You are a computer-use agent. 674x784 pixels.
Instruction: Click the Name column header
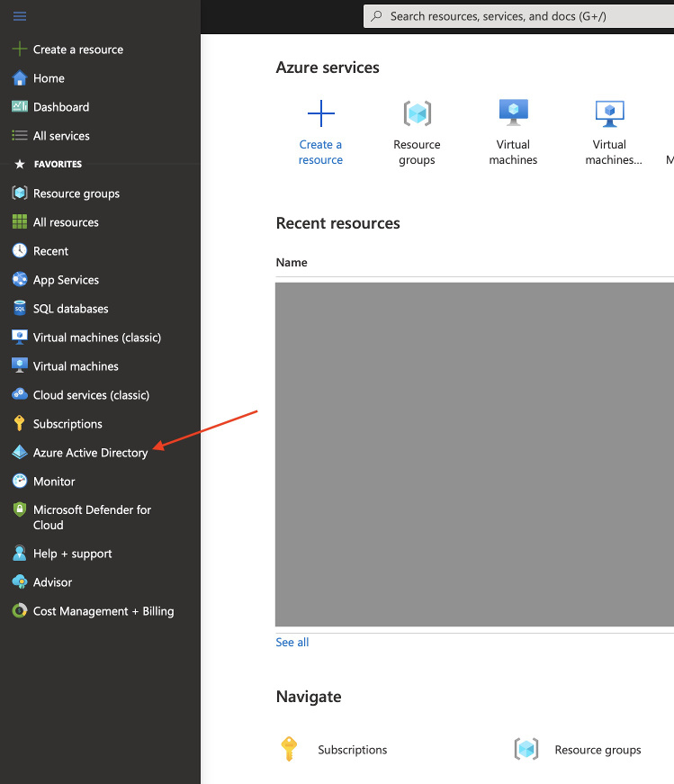coord(292,263)
